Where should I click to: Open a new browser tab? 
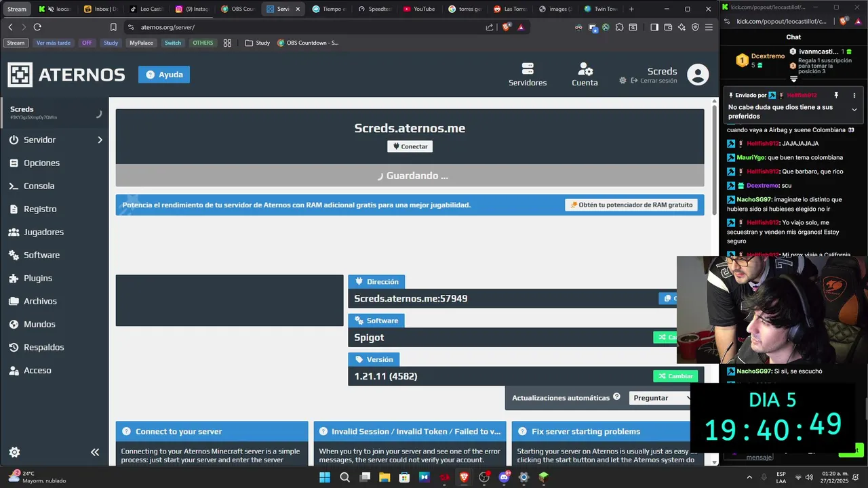pyautogui.click(x=631, y=9)
